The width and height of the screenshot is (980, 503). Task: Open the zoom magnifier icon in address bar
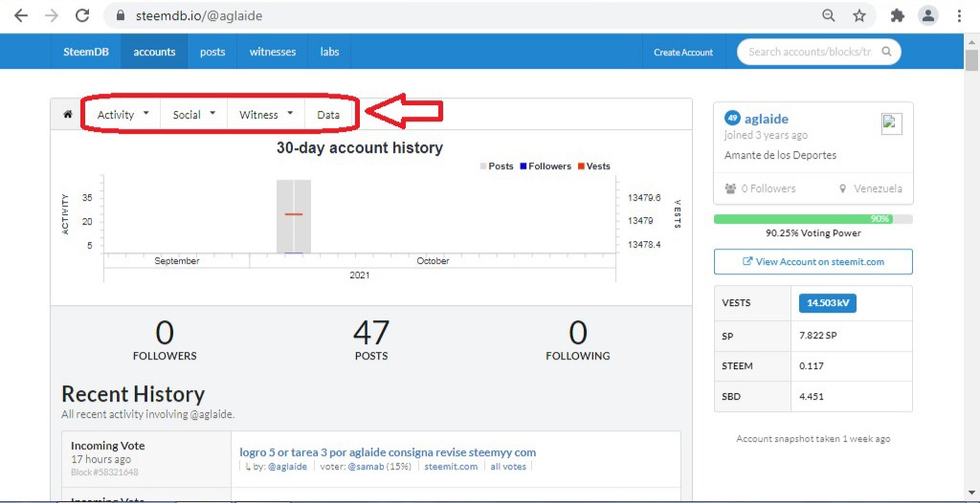click(828, 16)
